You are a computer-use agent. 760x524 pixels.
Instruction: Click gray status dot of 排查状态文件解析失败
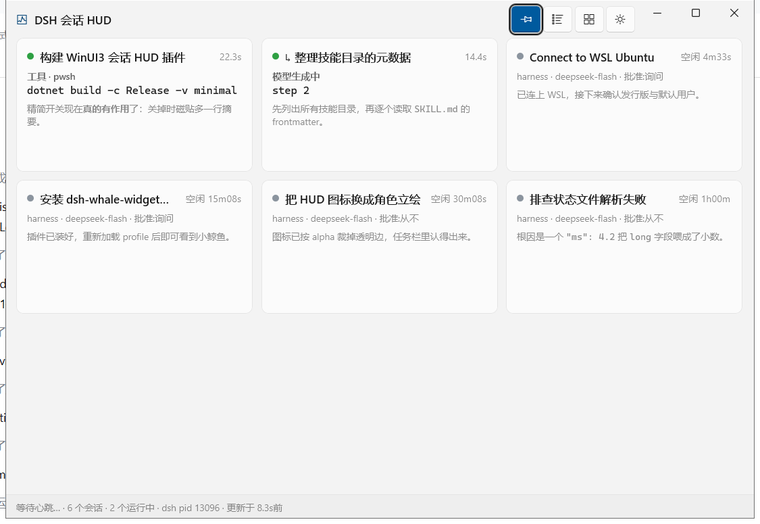tap(520, 198)
